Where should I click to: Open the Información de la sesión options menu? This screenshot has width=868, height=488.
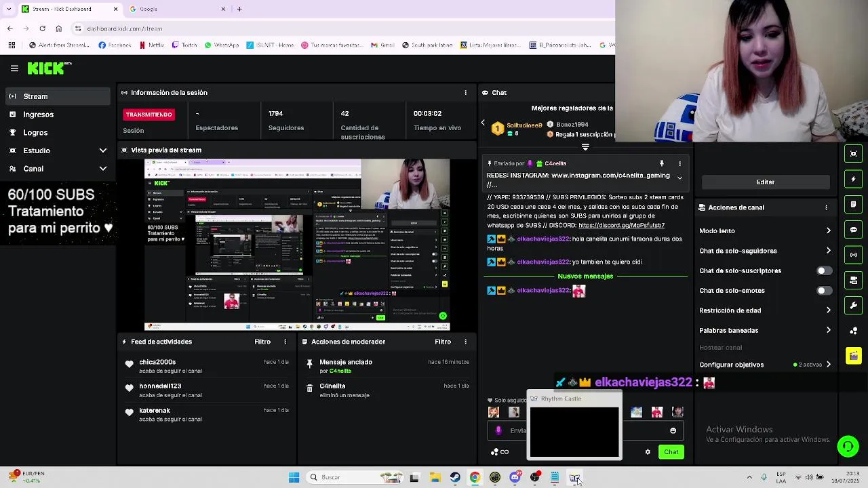pyautogui.click(x=465, y=93)
